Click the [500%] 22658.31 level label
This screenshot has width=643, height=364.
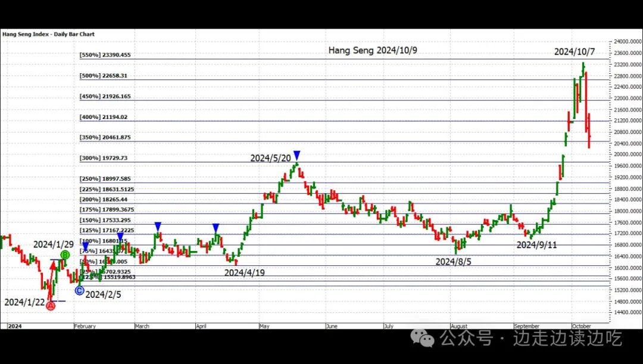click(104, 76)
